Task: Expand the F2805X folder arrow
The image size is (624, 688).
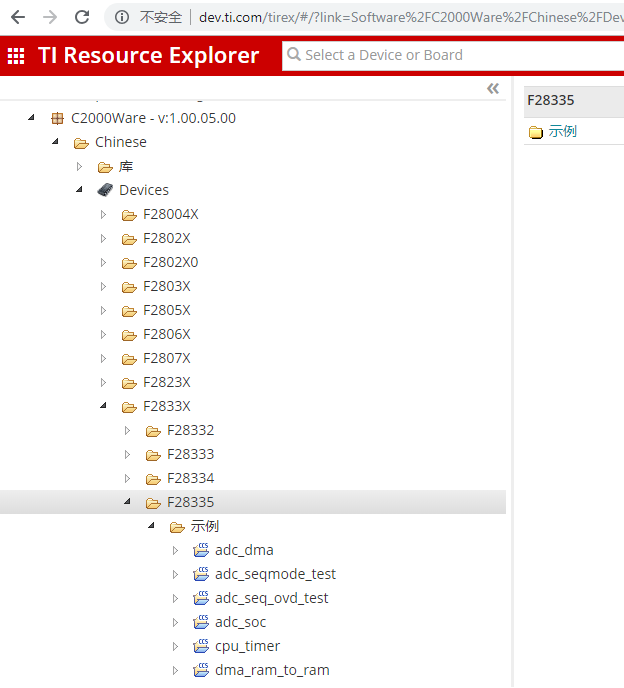Action: (x=103, y=310)
